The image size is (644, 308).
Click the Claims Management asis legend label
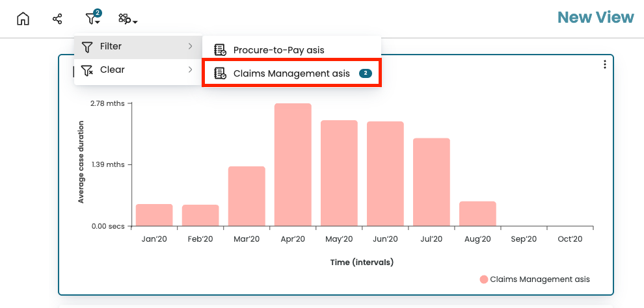pos(540,279)
